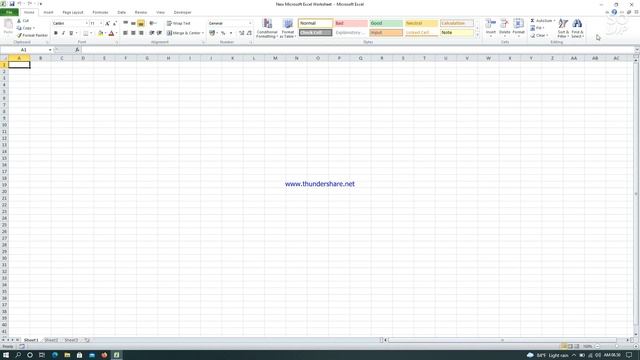Open File Explorer from taskbar

(x=67, y=355)
